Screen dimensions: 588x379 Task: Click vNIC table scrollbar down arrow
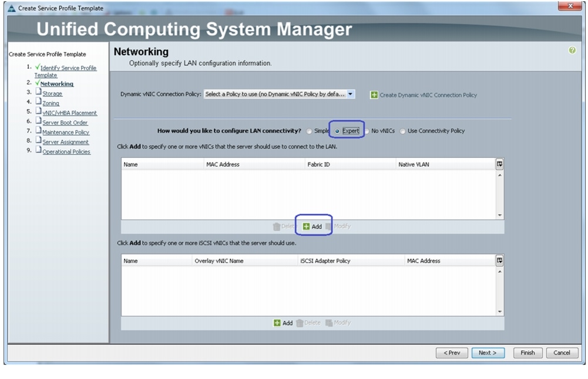click(x=499, y=215)
